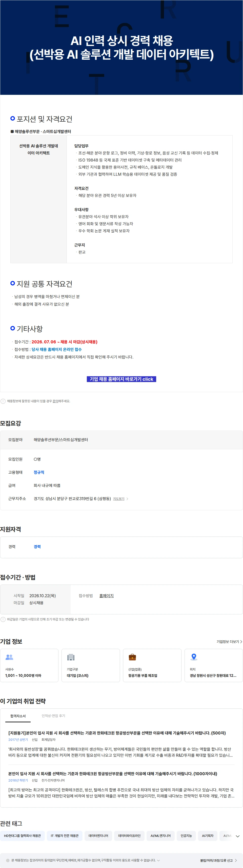Viewport: 243px width, 868px height.
Task: Select the 합격자소서 tab
Action: point(18,716)
